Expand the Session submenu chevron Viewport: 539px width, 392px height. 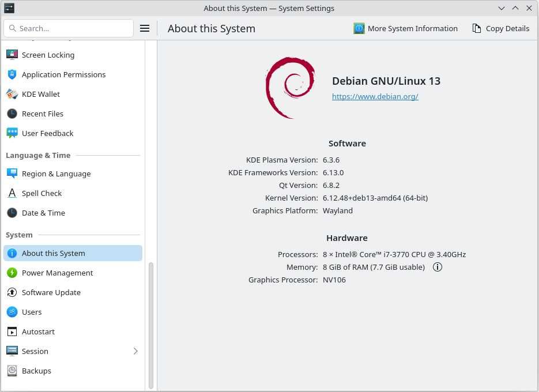click(x=135, y=351)
